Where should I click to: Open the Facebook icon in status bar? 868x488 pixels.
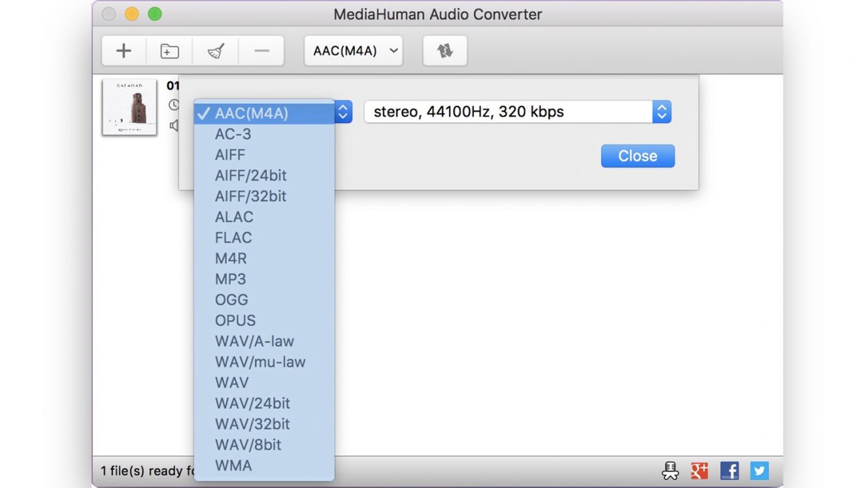pyautogui.click(x=729, y=470)
